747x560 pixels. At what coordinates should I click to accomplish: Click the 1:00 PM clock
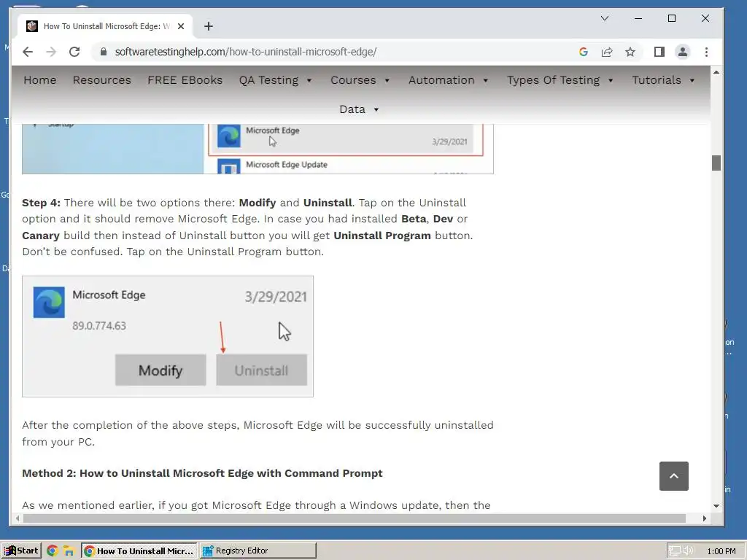click(x=721, y=551)
